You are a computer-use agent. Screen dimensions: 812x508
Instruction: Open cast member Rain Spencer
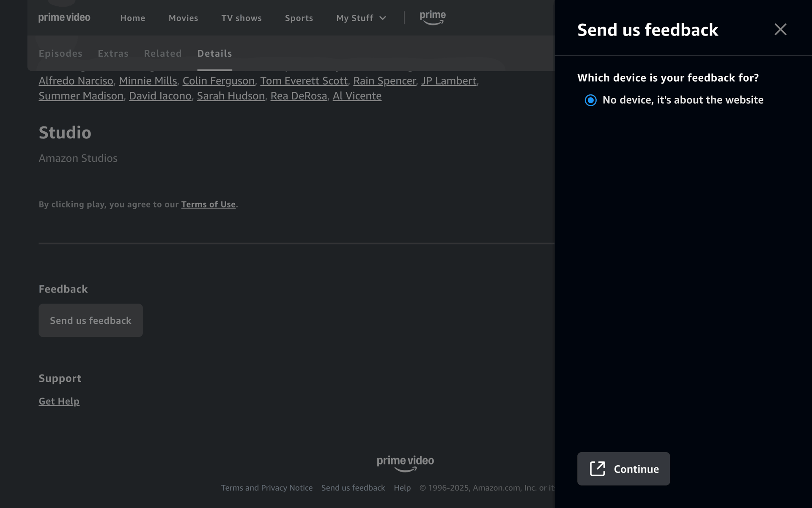point(384,80)
